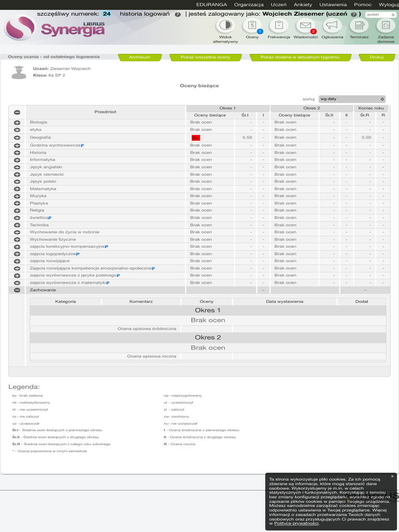This screenshot has width=399, height=532.
Task: Open the Zadania domowe icon
Action: pos(386,26)
